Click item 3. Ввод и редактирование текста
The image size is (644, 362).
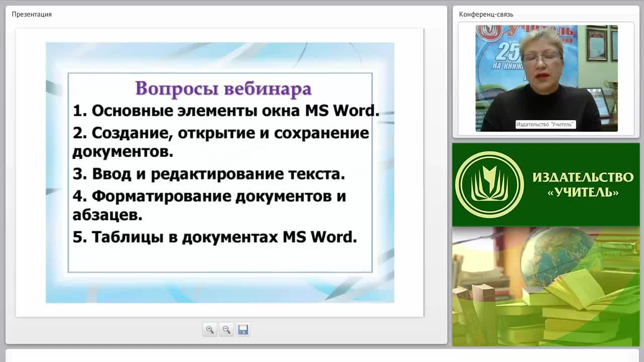pos(209,174)
